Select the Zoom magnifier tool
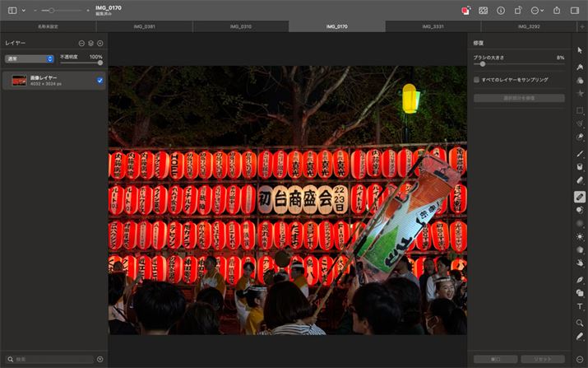 tap(580, 322)
